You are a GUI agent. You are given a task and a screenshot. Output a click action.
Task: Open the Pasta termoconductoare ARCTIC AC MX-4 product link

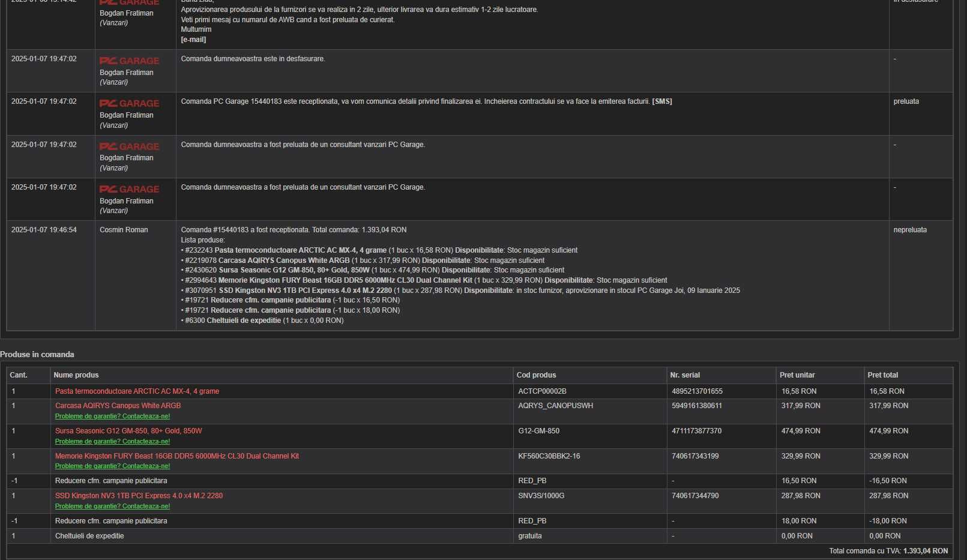pos(137,391)
